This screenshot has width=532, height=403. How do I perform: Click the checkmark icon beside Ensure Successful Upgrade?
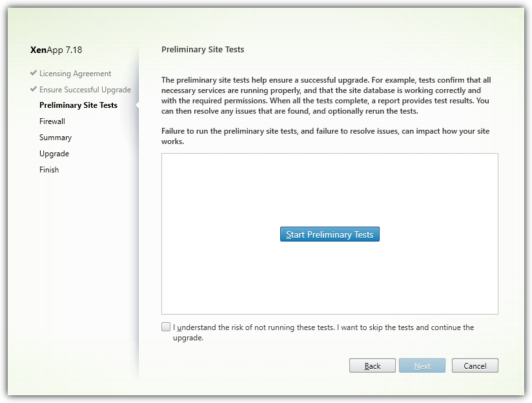pos(34,89)
